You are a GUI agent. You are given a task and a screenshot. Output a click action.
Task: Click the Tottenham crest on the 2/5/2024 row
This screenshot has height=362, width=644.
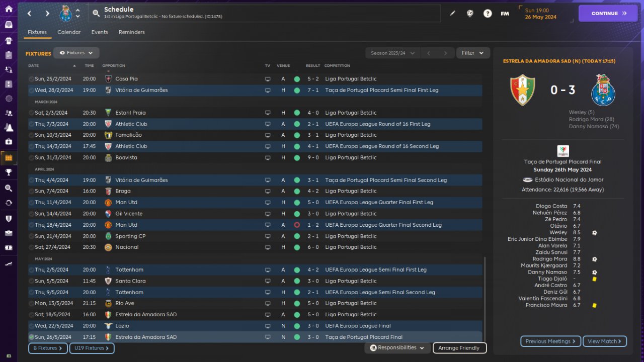tap(108, 270)
